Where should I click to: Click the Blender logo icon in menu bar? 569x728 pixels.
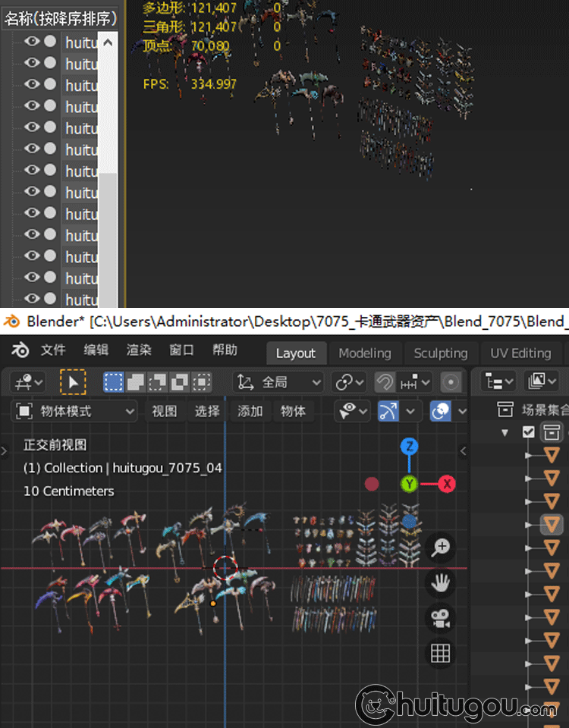coord(20,350)
